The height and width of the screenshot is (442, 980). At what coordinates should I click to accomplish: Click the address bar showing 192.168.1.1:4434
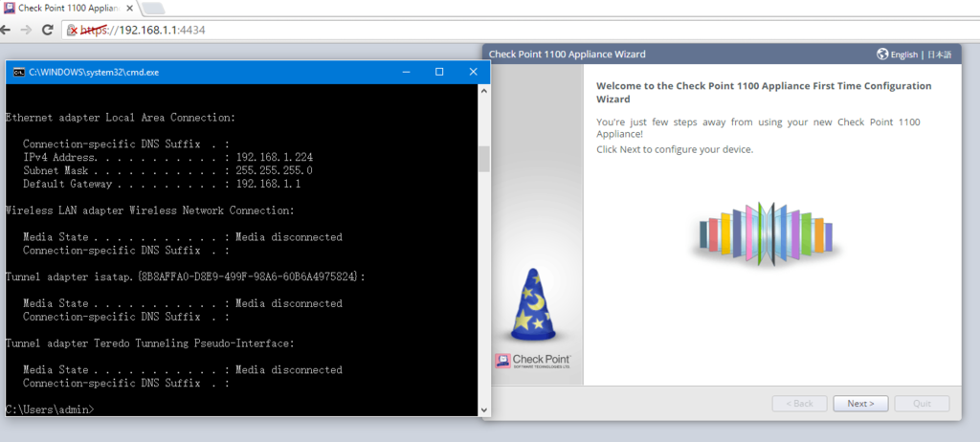click(x=519, y=30)
